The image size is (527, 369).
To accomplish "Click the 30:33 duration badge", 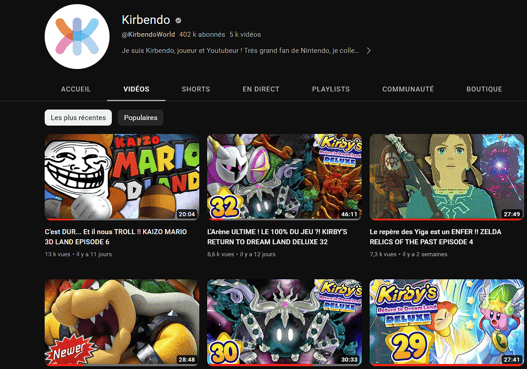I will click(349, 359).
